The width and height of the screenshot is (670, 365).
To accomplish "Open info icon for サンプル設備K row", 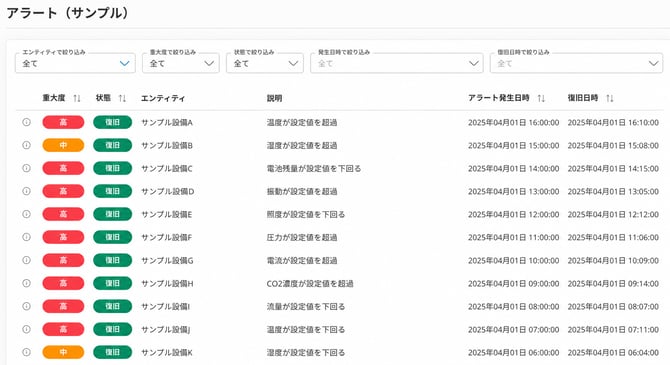I will (26, 352).
